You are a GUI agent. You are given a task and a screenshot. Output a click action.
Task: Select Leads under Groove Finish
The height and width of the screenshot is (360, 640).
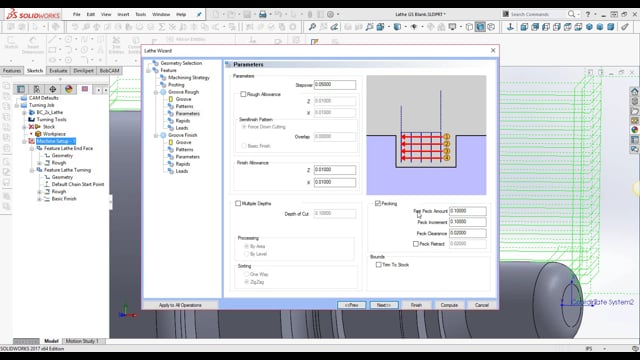click(182, 171)
